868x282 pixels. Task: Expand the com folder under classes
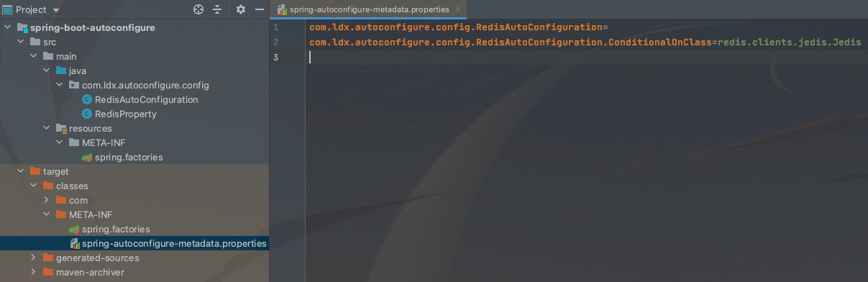point(47,200)
